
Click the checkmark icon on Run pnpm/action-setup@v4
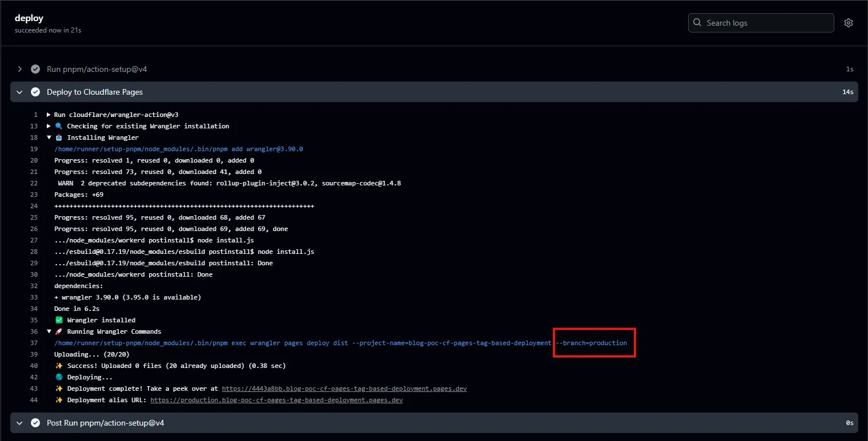point(35,68)
